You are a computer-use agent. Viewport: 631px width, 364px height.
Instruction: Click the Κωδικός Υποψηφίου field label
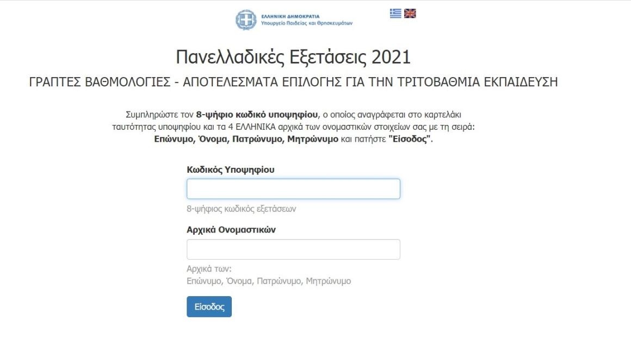click(x=231, y=170)
